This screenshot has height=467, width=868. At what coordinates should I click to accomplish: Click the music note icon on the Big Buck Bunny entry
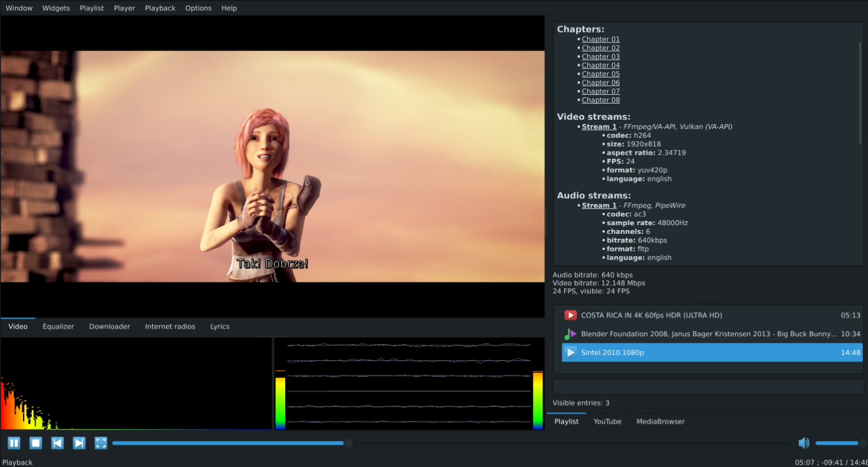(572, 334)
